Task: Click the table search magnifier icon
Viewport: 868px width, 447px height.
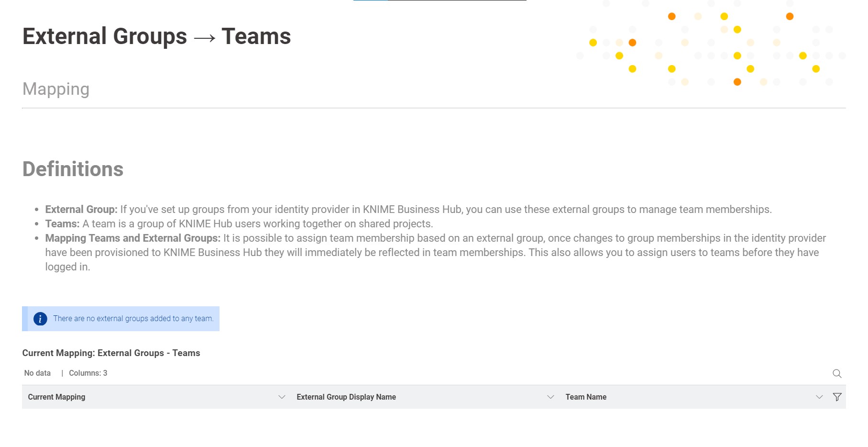Action: 836,373
